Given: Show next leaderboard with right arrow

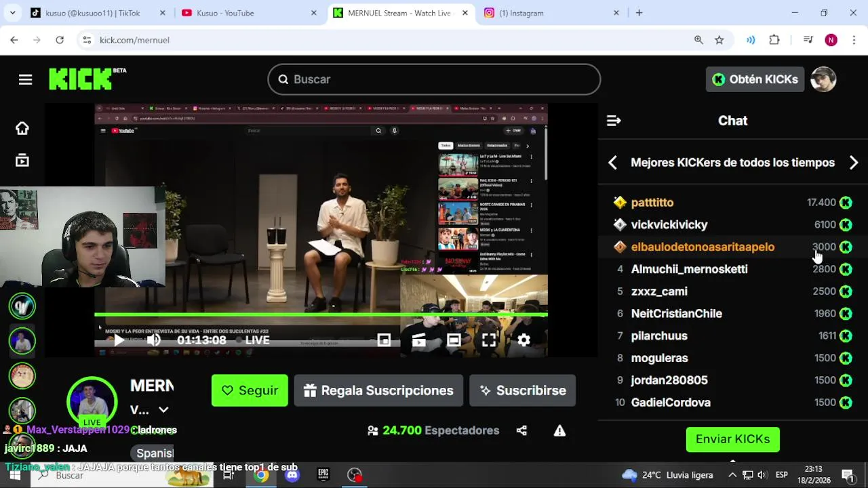Looking at the screenshot, I should 854,163.
